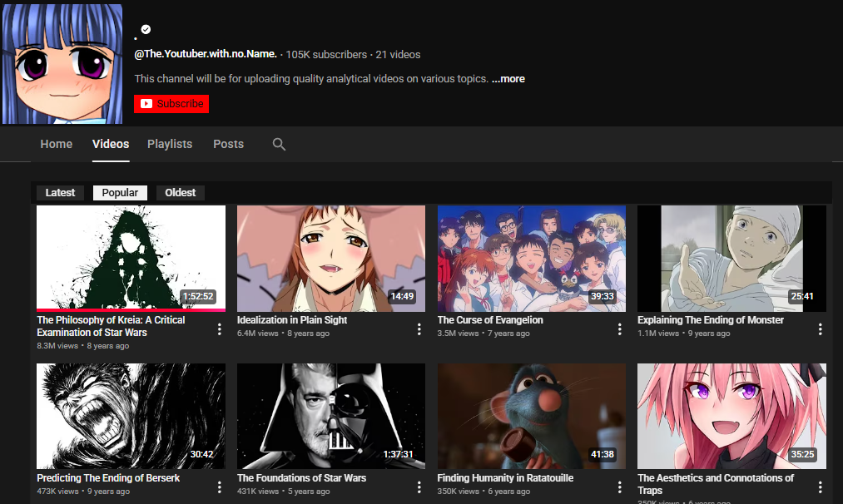Expand channel description with ...more
843x504 pixels.
click(x=508, y=78)
